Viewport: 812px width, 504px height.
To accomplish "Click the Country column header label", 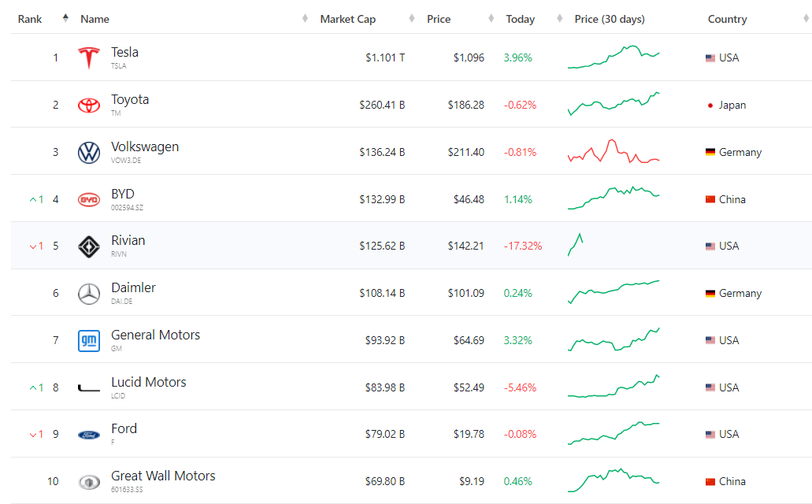I will click(x=727, y=19).
